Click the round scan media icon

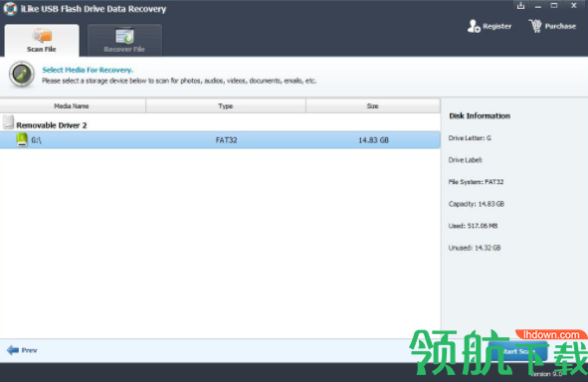22,75
